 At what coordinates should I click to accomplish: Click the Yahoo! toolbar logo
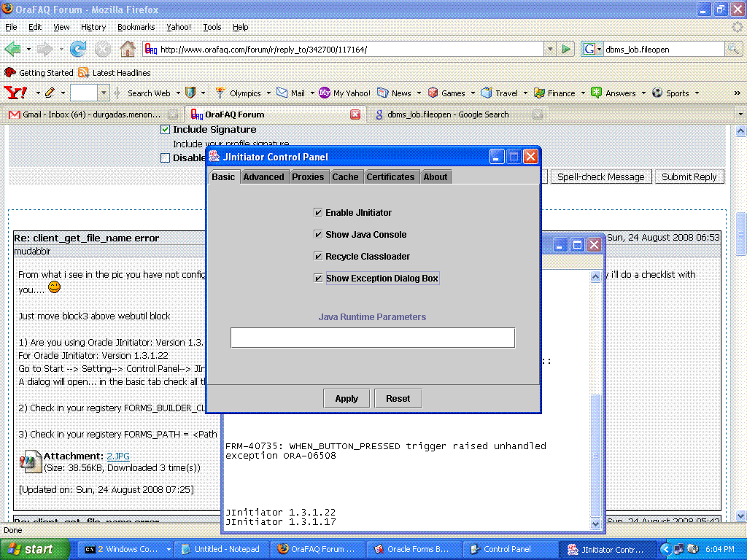click(x=15, y=93)
